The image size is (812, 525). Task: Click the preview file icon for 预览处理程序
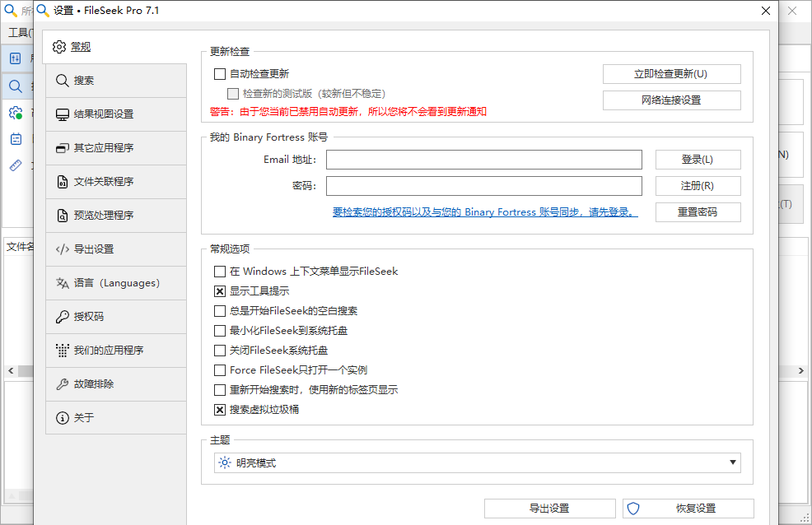coord(62,215)
